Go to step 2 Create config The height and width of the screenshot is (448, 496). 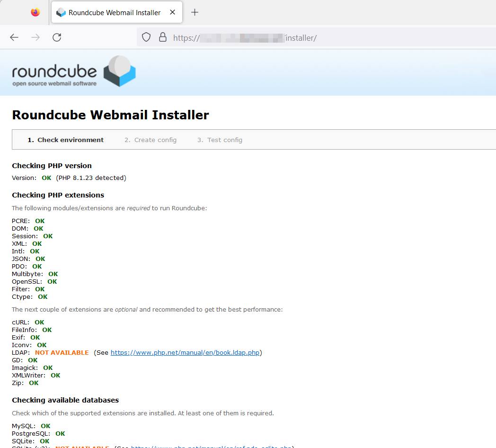151,140
